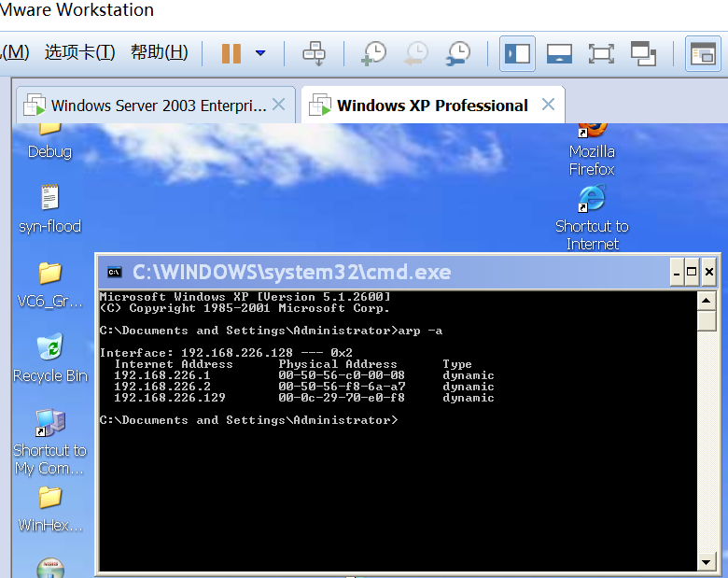Switch to Unity mode

click(x=643, y=53)
